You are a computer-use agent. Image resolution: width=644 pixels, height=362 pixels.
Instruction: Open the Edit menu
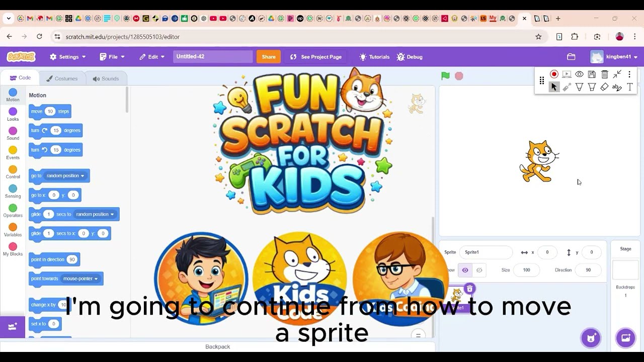(152, 57)
